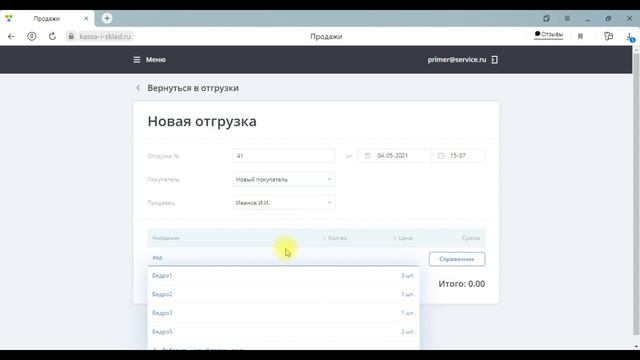Click the bookmark icon in the address bar
640x360 pixels.
[580, 36]
